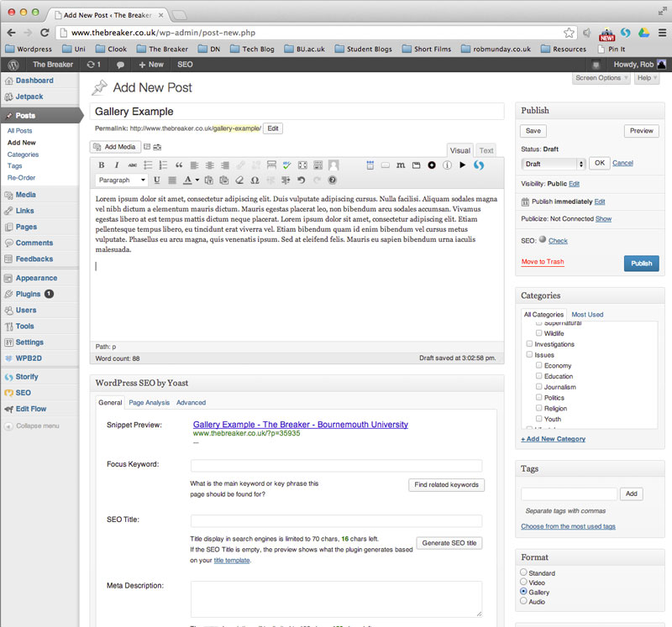Underline the selected text
Screen dimensions: 672x627
coord(157,180)
